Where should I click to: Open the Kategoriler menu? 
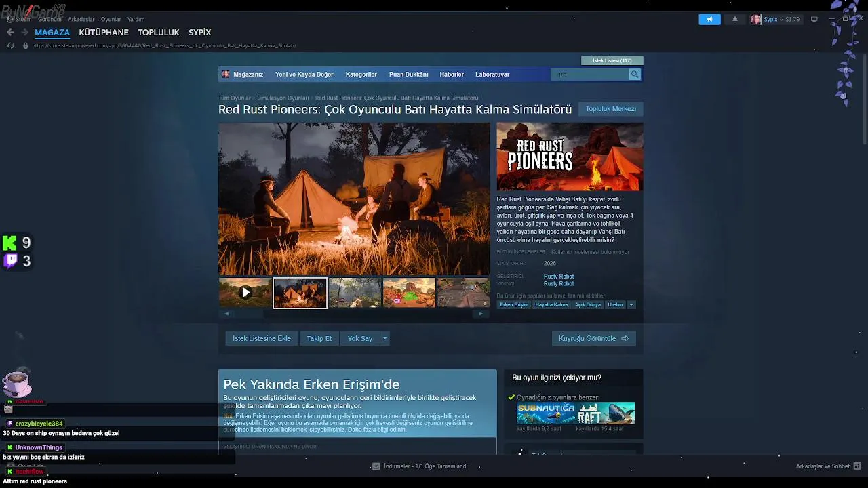pyautogui.click(x=361, y=75)
